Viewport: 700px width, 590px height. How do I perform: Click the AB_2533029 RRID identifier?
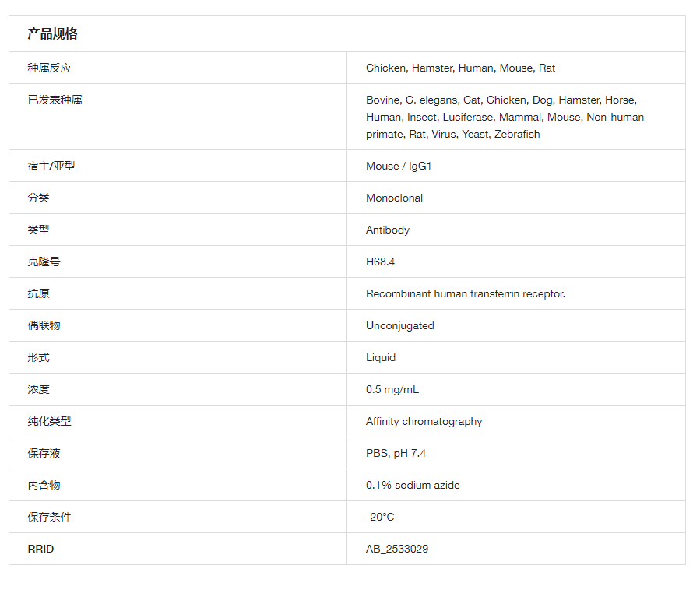[x=397, y=550]
